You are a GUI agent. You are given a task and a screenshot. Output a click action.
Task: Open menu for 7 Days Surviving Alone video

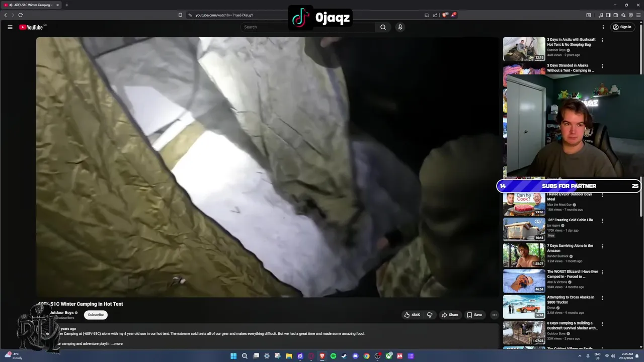click(x=602, y=246)
